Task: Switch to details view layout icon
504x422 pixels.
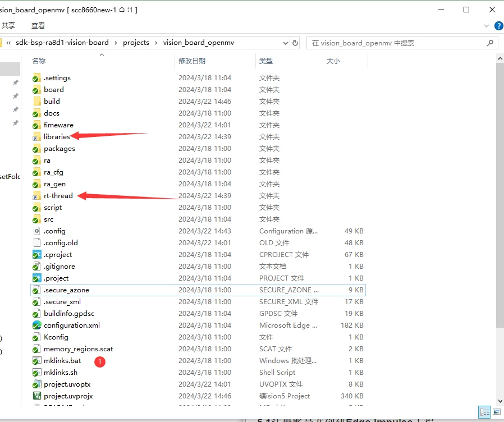Action: tap(485, 412)
